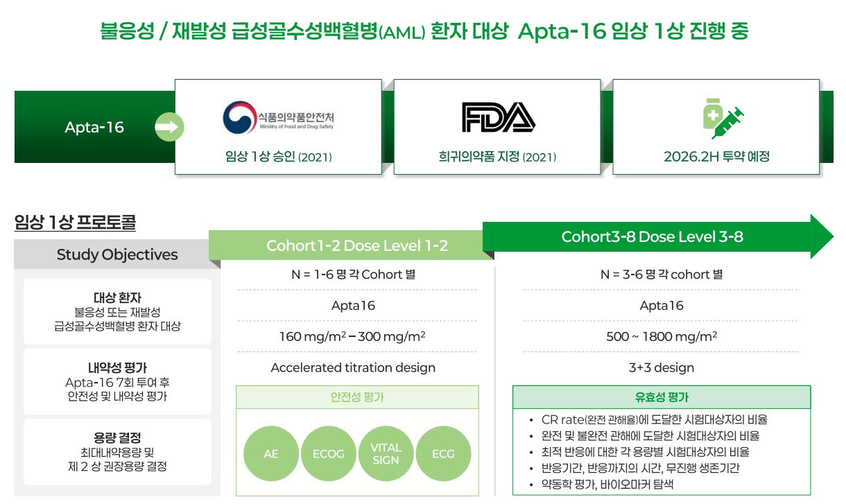Screen dimensions: 846x504
Task: Click the Cohort1-2 Dose Level 1-2 banner
Action: pos(352,245)
